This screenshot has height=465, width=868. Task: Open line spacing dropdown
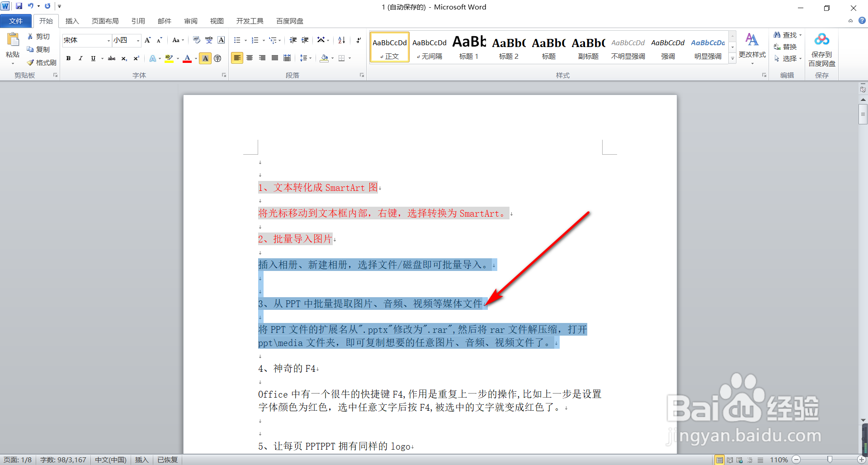[x=306, y=58]
